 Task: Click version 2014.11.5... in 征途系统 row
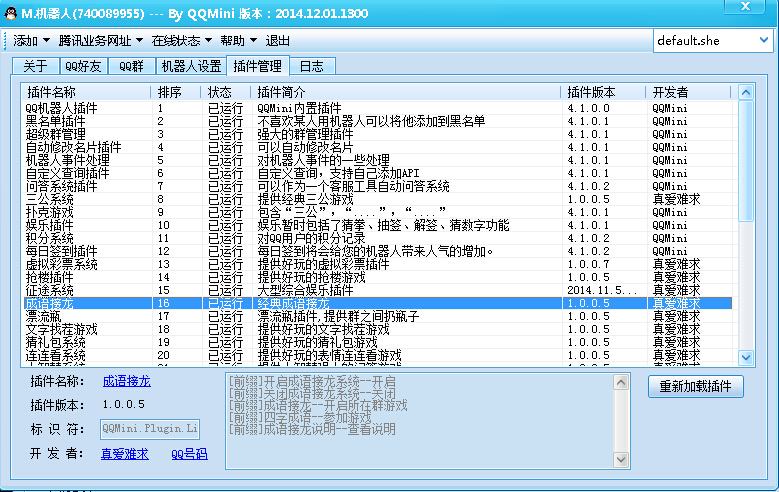tap(602, 290)
